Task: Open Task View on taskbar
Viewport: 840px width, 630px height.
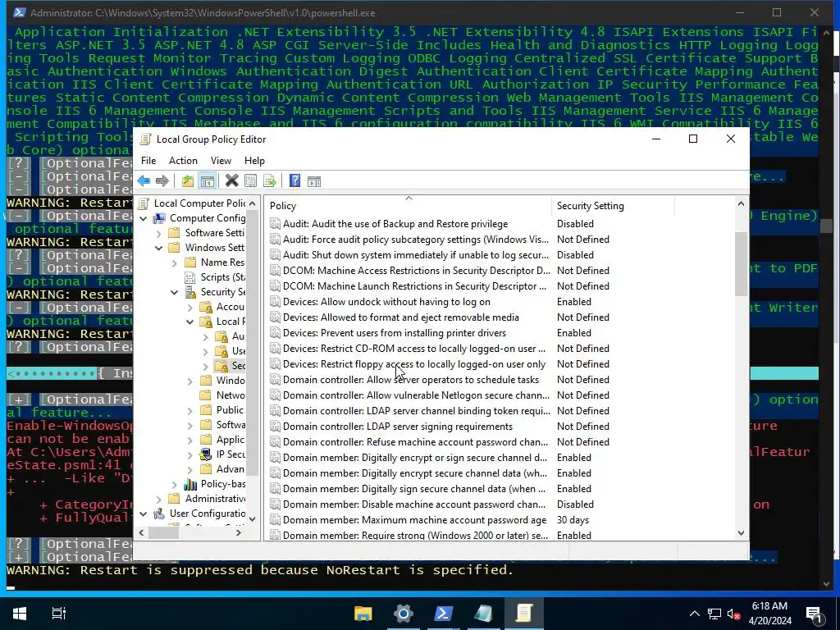Action: click(x=59, y=614)
